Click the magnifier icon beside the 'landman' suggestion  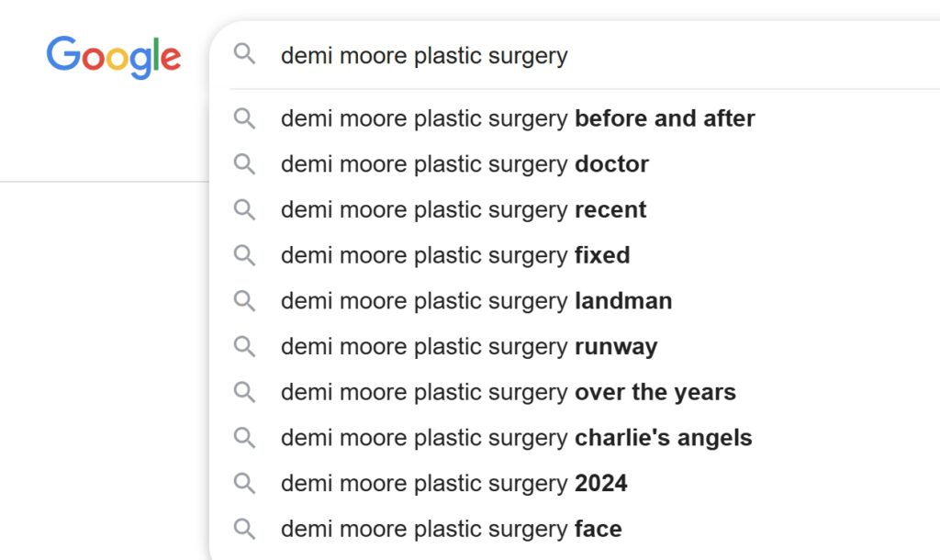pos(244,301)
